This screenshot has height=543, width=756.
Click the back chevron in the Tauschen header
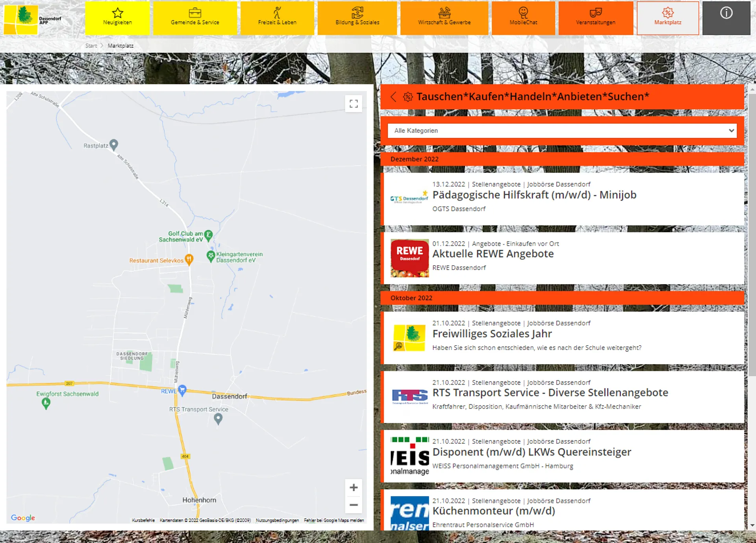point(393,97)
